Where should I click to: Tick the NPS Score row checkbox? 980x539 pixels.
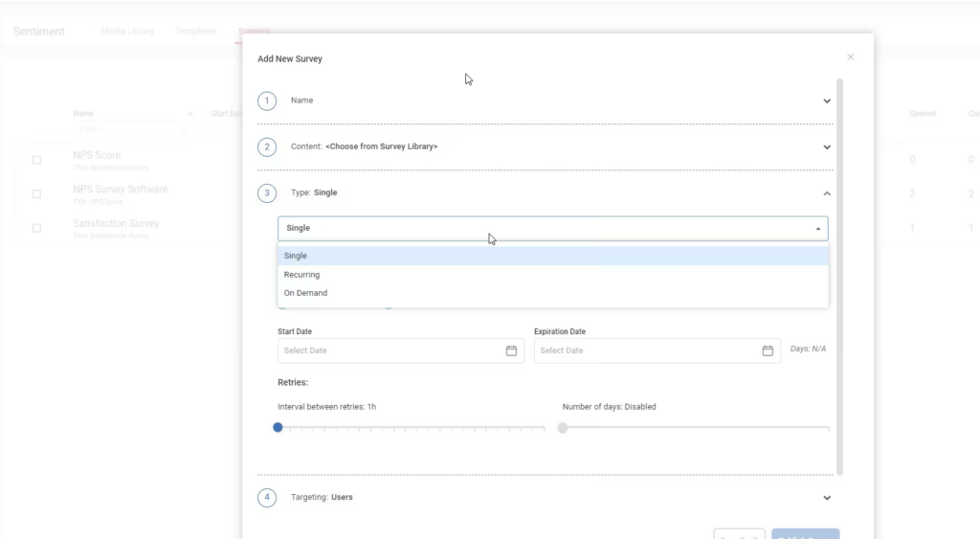coord(37,160)
